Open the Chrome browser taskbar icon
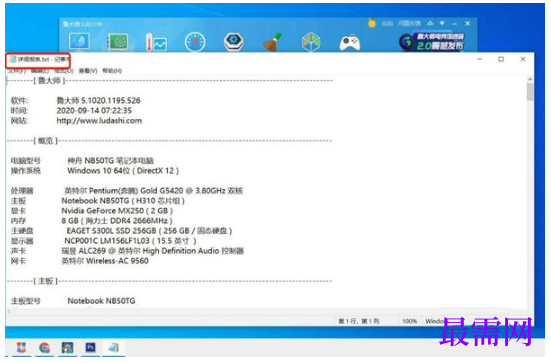551x363 pixels. tap(44, 348)
